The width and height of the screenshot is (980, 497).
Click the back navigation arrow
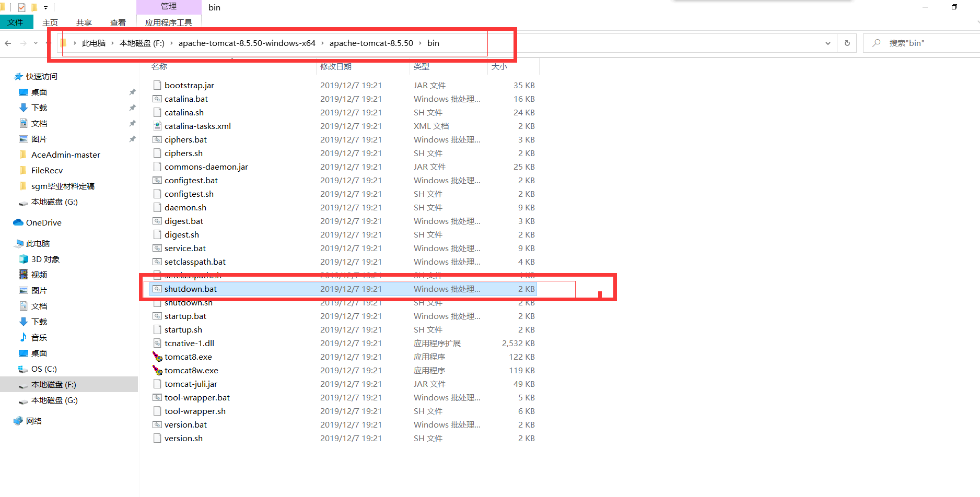pos(8,43)
